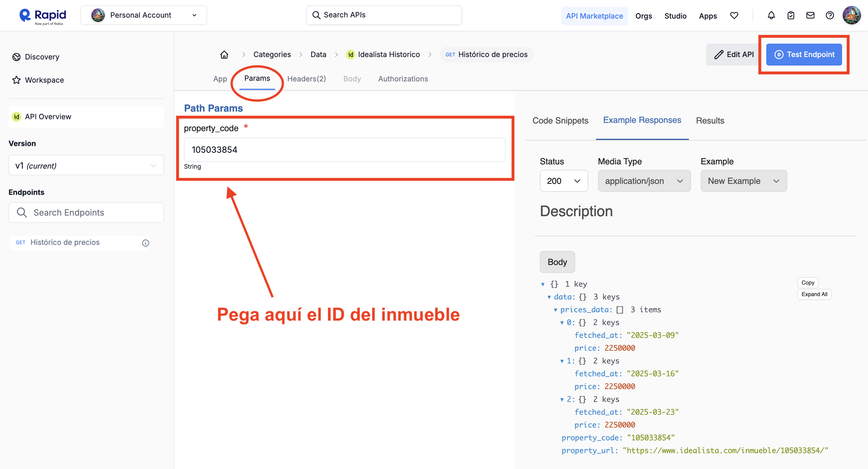
Task: Click the info icon beside Histórico de precios
Action: coord(146,243)
